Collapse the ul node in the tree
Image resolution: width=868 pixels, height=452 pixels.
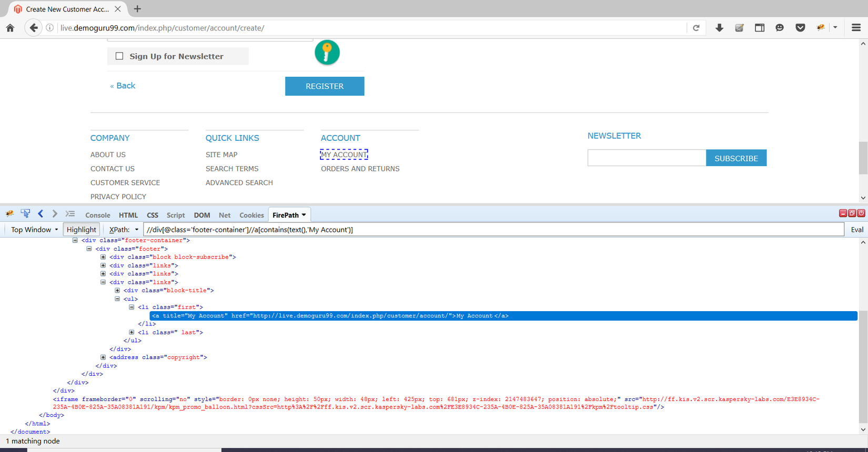point(117,299)
